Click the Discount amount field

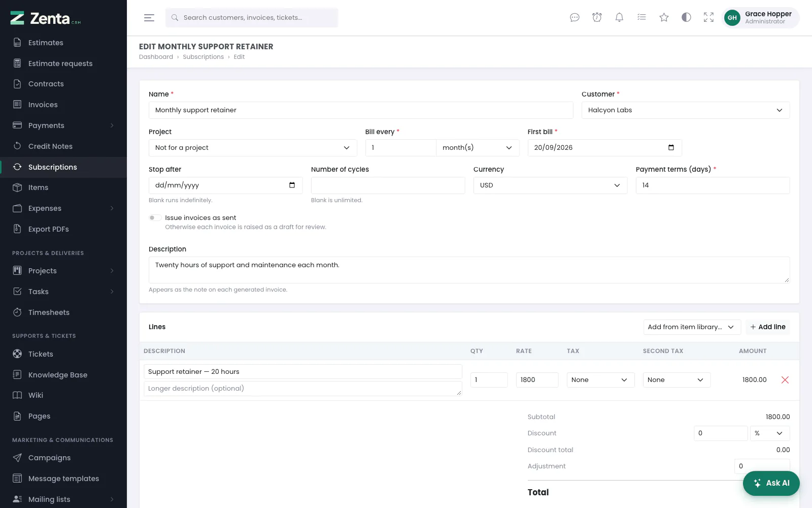click(721, 433)
